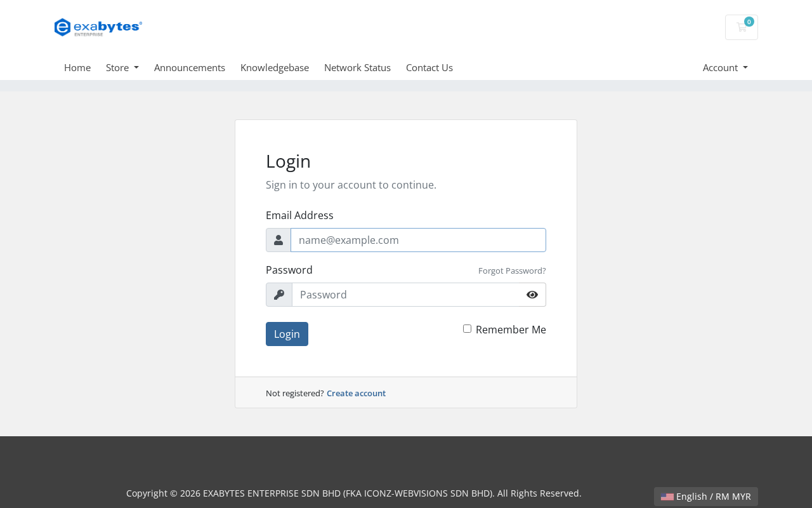The image size is (812, 508).
Task: Open the Announcements page
Action: [x=190, y=67]
